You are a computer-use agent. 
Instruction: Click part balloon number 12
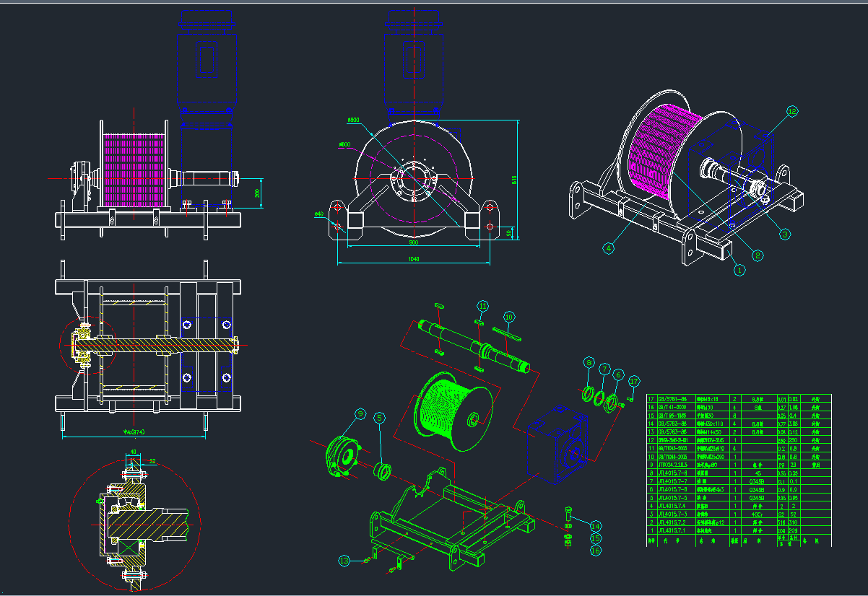792,112
